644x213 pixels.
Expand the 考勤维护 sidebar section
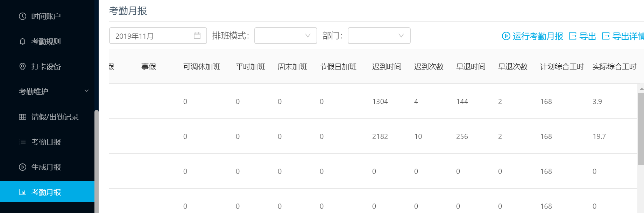tap(47, 91)
